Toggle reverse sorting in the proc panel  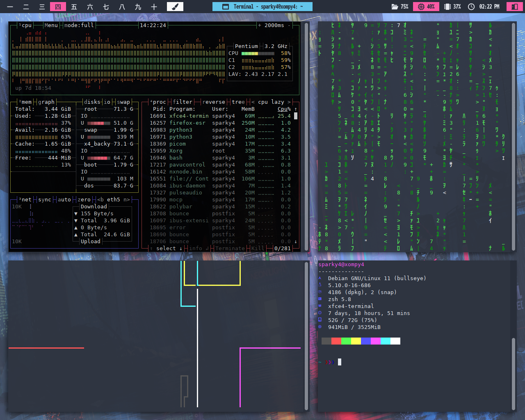click(213, 102)
